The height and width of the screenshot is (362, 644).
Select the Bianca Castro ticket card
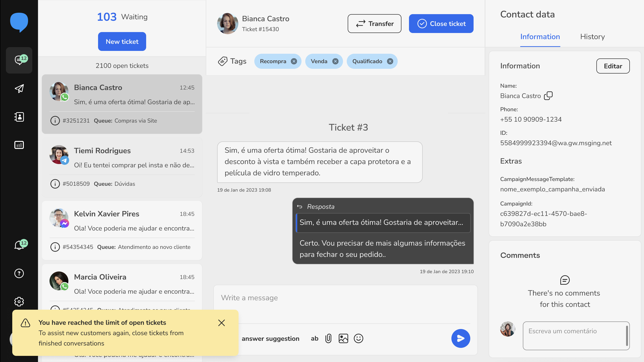pos(122,104)
